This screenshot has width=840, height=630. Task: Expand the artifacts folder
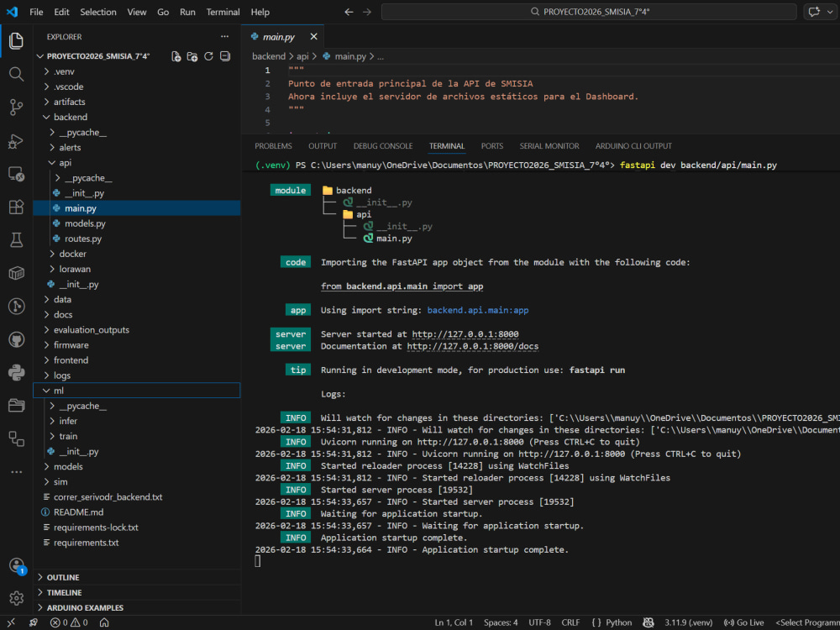tap(137, 102)
